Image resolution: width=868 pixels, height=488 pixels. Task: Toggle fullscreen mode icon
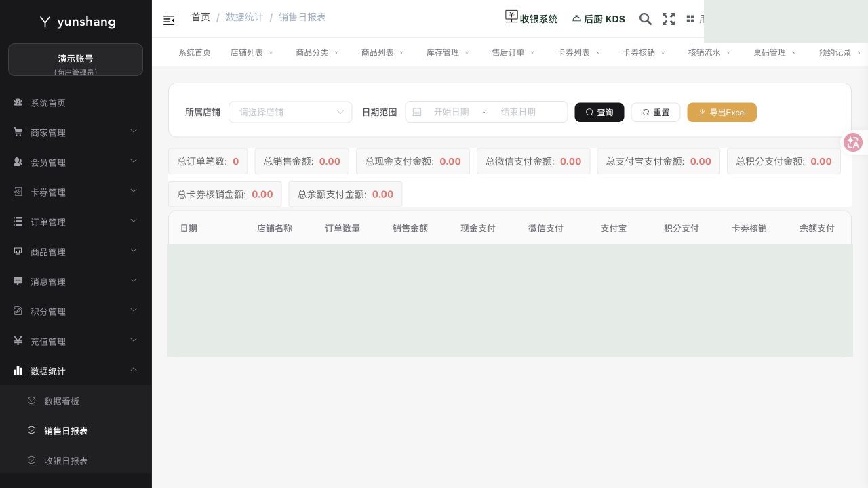(669, 19)
